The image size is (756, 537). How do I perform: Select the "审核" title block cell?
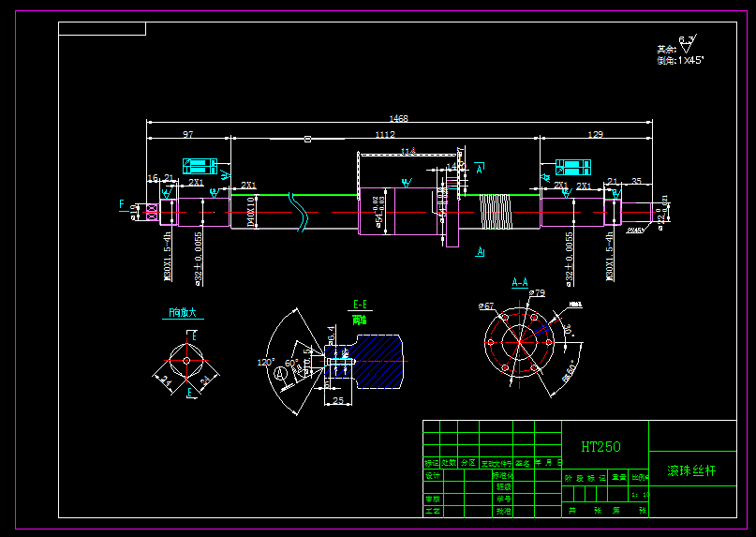(433, 499)
